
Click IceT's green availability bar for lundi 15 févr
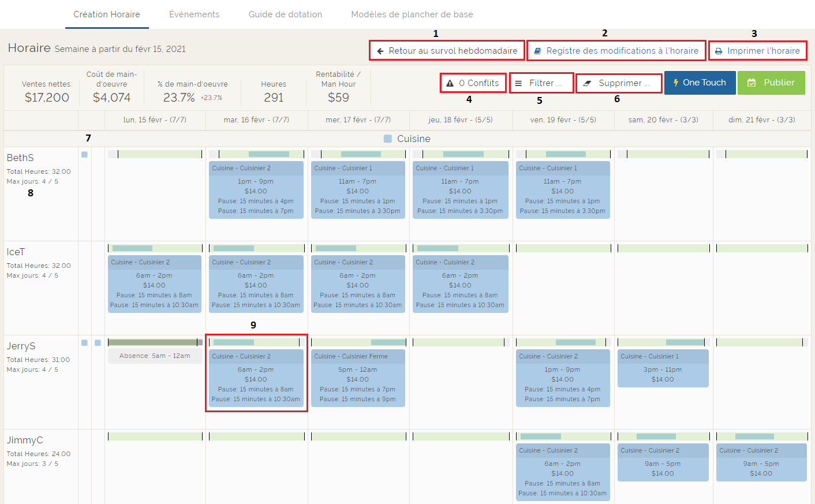click(154, 248)
